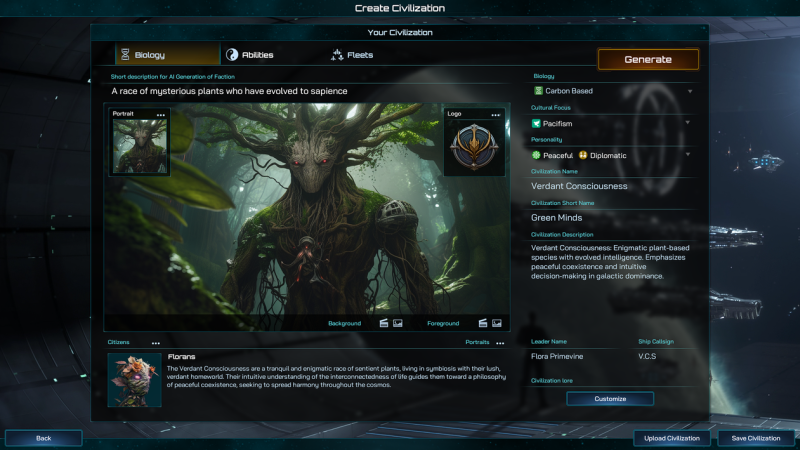
Task: Click the Upload Civilization button
Action: click(x=671, y=438)
